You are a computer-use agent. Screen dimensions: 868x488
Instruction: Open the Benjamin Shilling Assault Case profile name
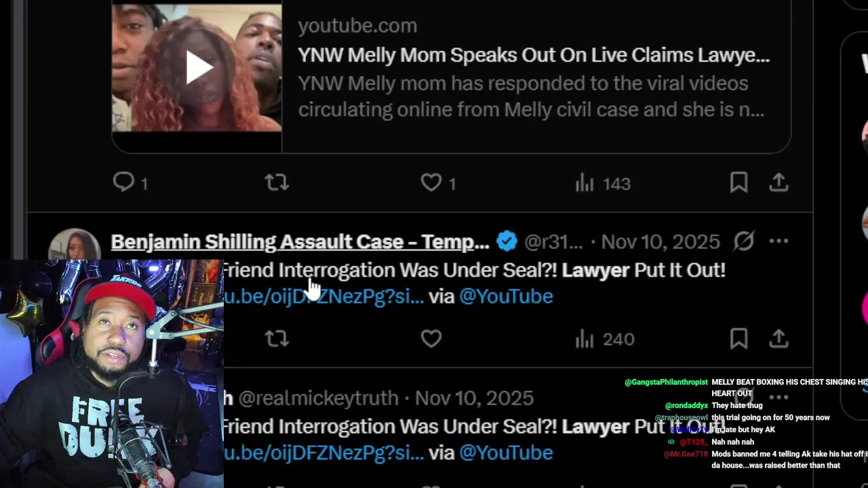[x=300, y=242]
